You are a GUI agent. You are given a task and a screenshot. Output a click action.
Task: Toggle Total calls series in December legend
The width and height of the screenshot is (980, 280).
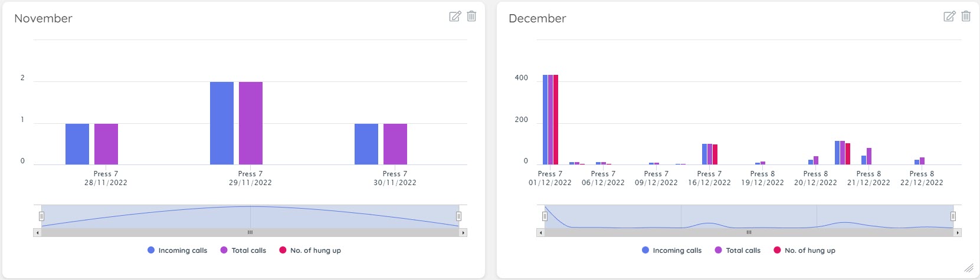tap(738, 251)
